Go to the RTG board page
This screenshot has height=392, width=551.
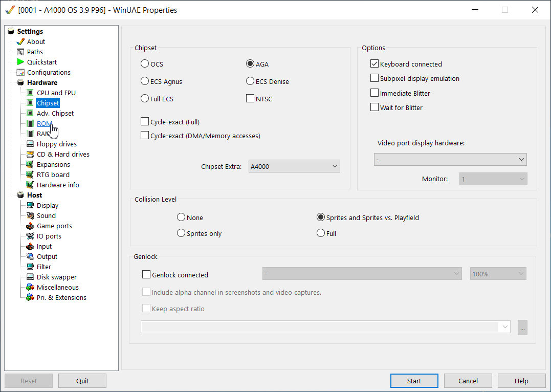53,175
